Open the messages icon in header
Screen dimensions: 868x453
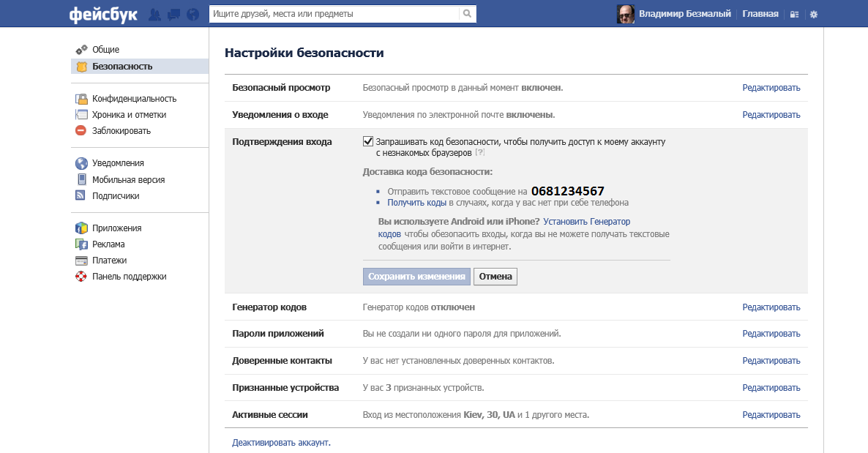pyautogui.click(x=174, y=15)
